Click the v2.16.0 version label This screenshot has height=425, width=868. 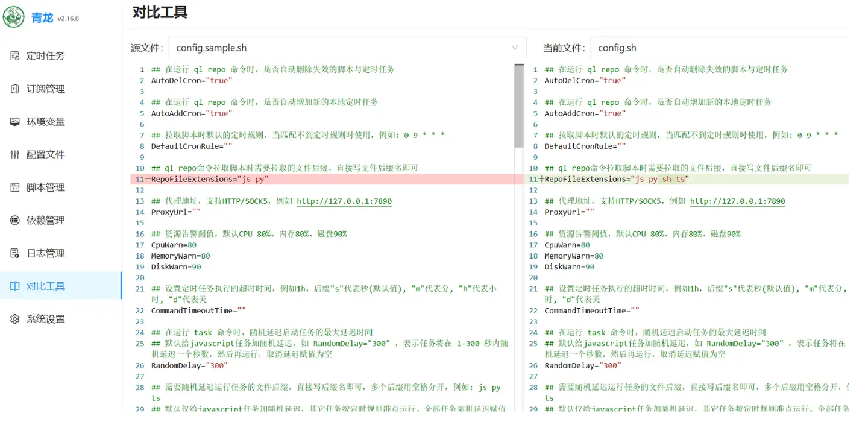(68, 19)
